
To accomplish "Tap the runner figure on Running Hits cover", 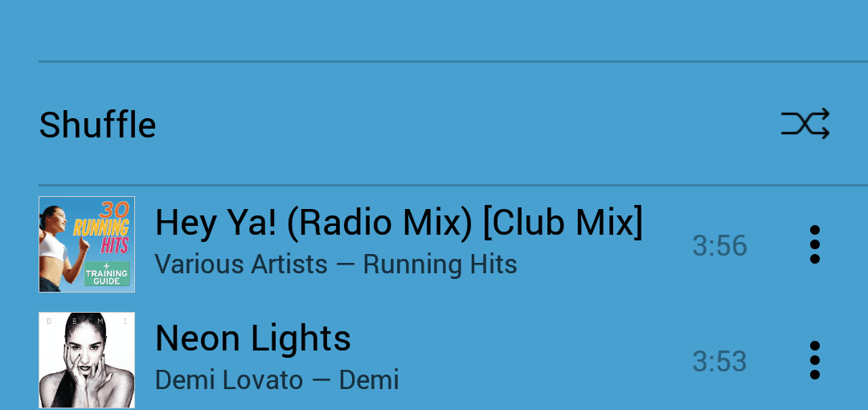I will [59, 248].
